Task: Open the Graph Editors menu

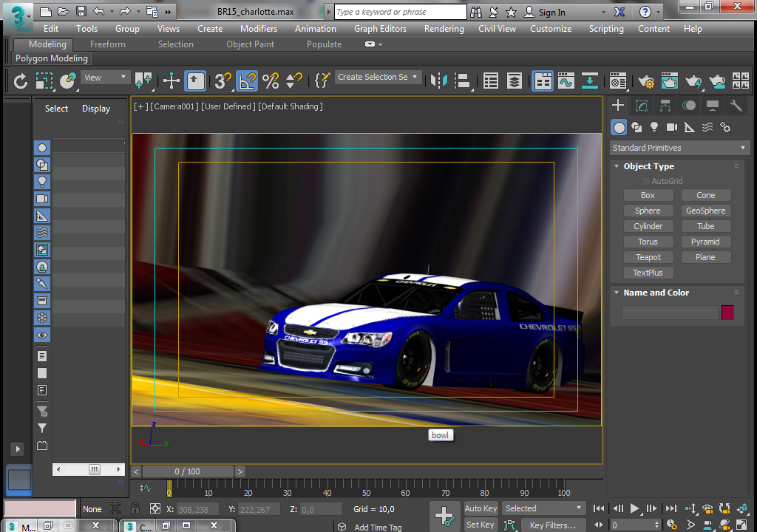Action: coord(381,29)
